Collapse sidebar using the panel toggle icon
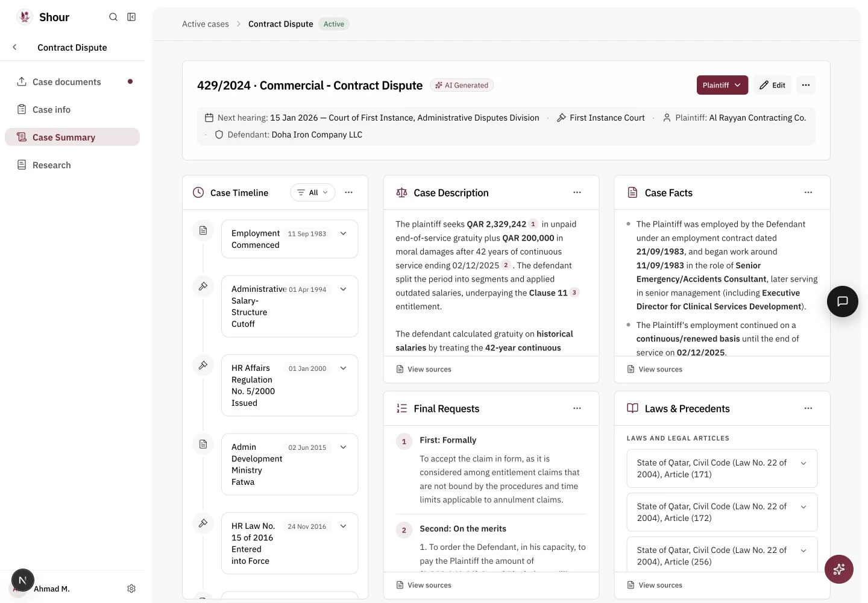Image resolution: width=868 pixels, height=603 pixels. point(131,17)
